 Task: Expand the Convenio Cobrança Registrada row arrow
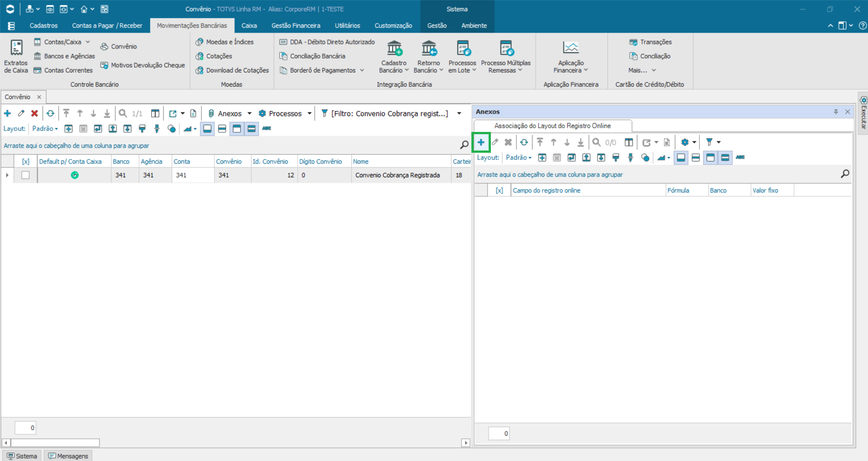coord(7,175)
